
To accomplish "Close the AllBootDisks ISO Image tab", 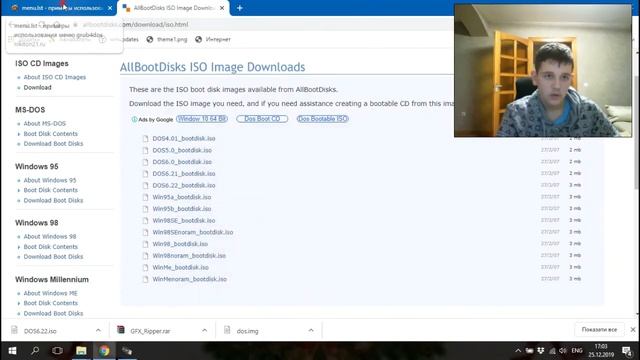I will tap(222, 8).
